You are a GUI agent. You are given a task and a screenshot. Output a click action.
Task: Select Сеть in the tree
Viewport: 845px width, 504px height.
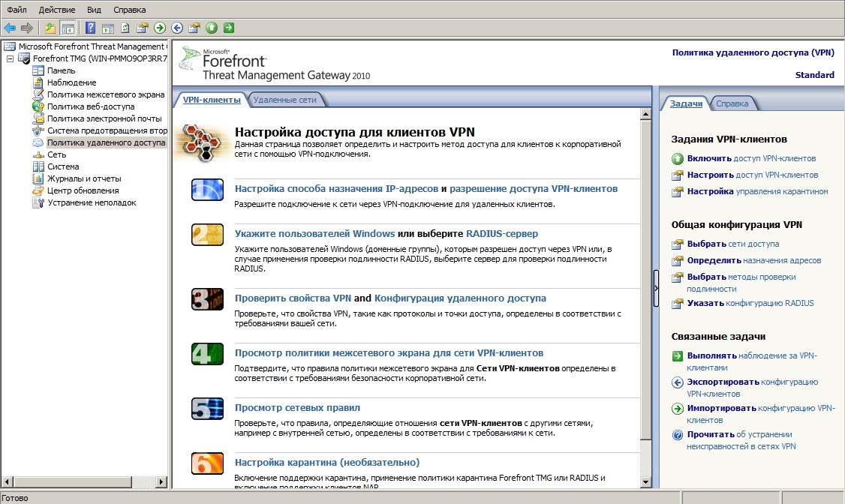click(x=56, y=154)
